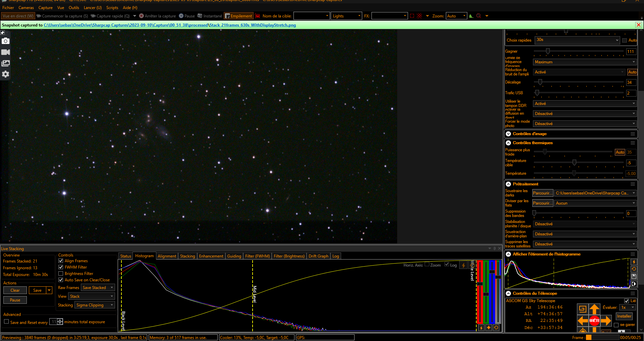Click the Instantané snapshot toolbar button
The height and width of the screenshot is (341, 644).
(210, 16)
